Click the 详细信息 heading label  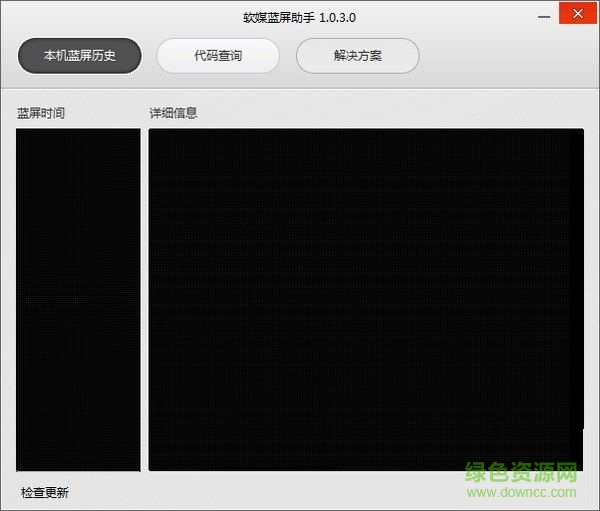click(173, 113)
